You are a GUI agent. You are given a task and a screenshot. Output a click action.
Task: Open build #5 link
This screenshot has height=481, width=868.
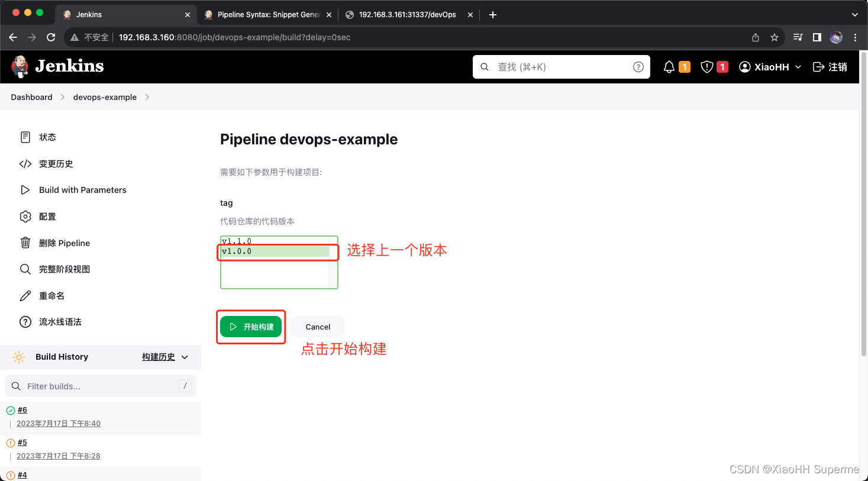(x=22, y=443)
